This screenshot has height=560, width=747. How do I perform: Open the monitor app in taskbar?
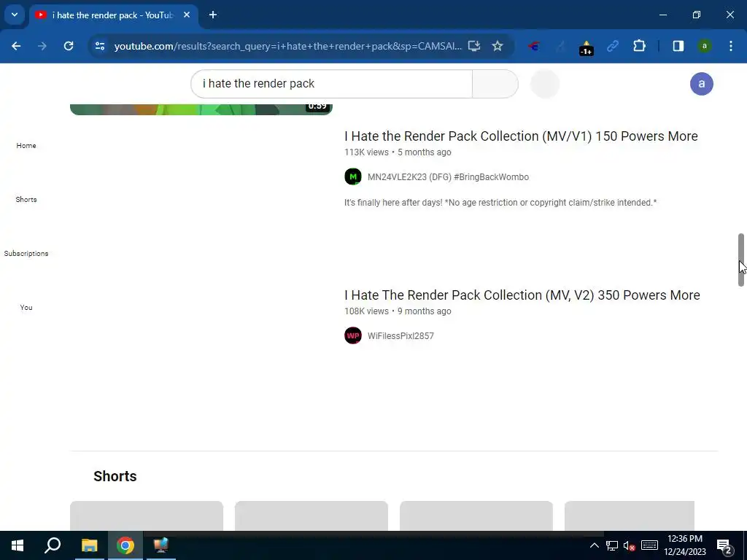point(161,545)
